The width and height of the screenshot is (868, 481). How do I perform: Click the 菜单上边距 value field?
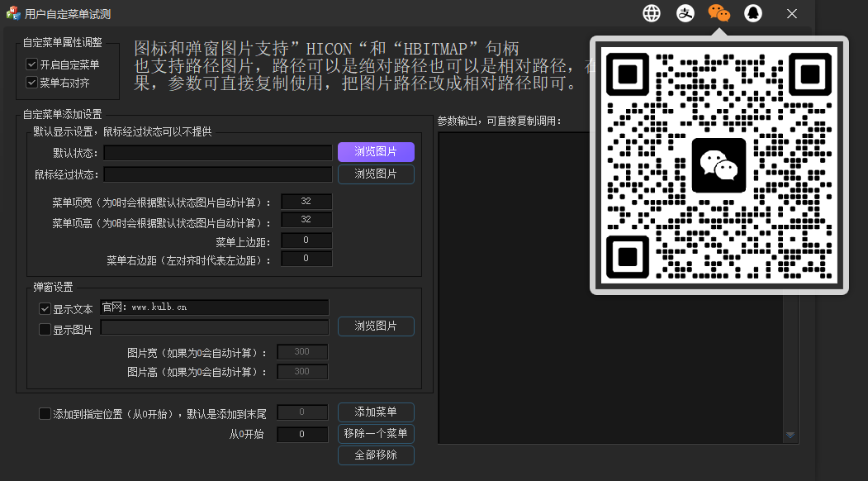(x=306, y=240)
